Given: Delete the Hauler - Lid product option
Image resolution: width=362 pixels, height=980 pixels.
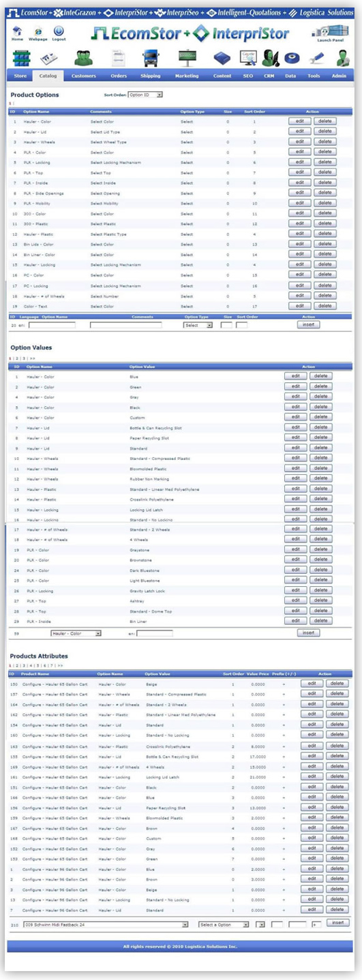Looking at the screenshot, I should [325, 131].
